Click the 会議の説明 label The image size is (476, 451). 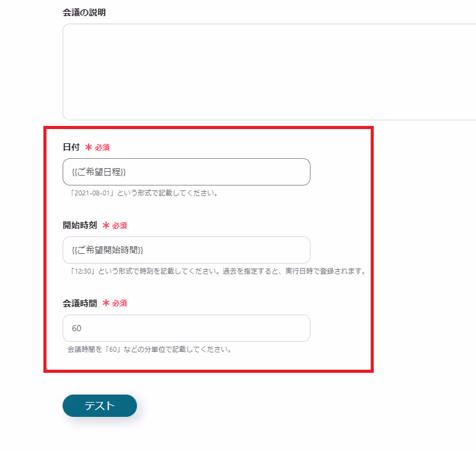pos(84,12)
